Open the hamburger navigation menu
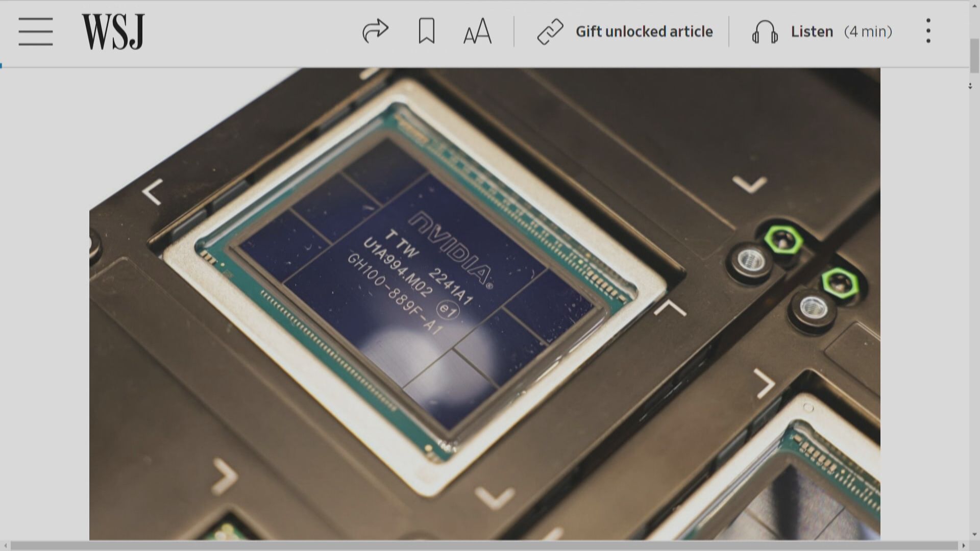Image resolution: width=980 pixels, height=551 pixels. point(36,31)
